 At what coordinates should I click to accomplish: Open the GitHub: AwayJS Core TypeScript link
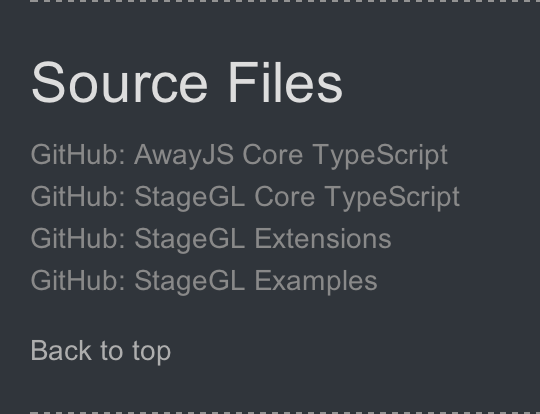tap(239, 155)
